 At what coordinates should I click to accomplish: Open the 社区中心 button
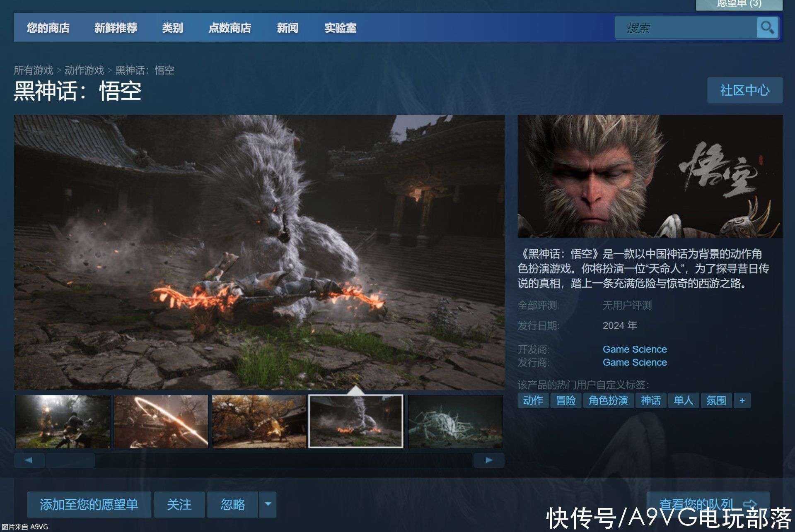pyautogui.click(x=744, y=90)
